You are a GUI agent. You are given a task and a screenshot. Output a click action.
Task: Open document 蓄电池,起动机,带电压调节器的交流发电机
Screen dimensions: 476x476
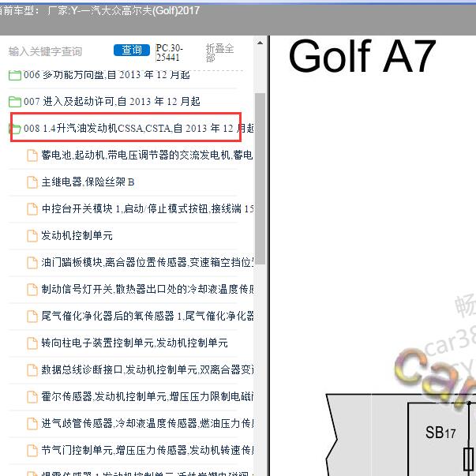tap(147, 156)
